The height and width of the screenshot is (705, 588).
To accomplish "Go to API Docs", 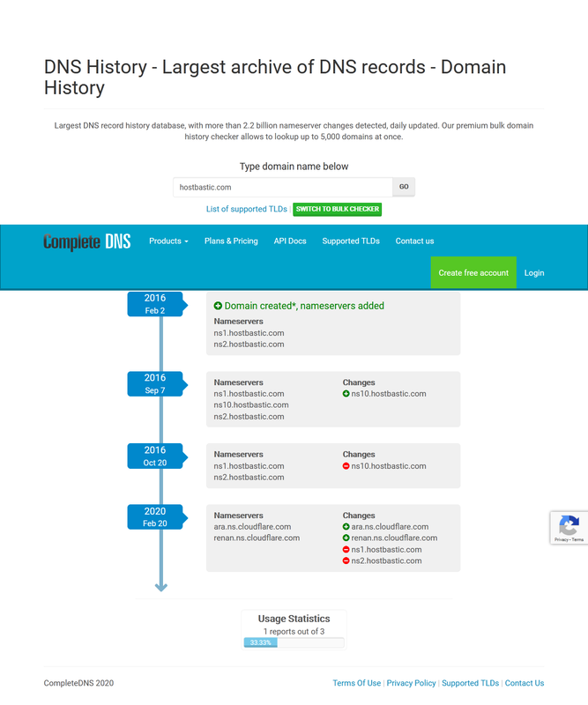I will 290,241.
